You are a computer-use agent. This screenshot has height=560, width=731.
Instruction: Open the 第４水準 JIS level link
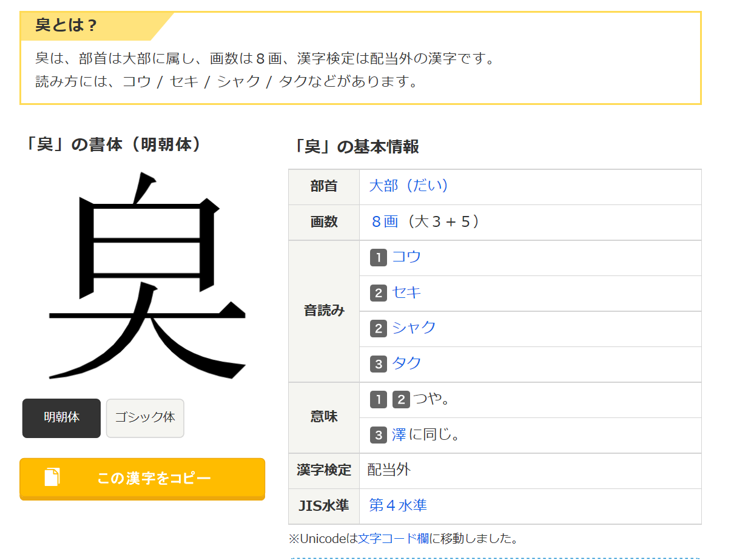398,505
